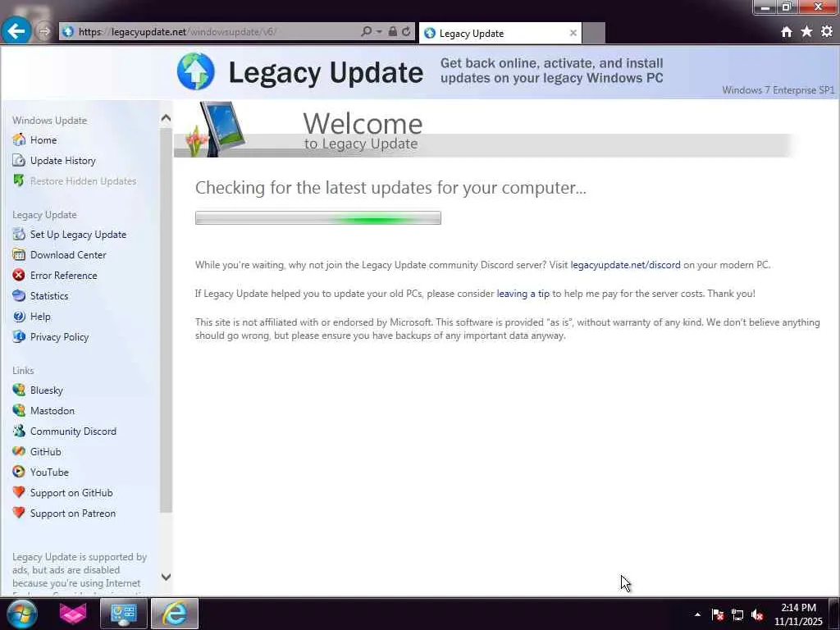Image resolution: width=840 pixels, height=630 pixels.
Task: Click the sidebar scrollbar thumb
Action: point(166,320)
